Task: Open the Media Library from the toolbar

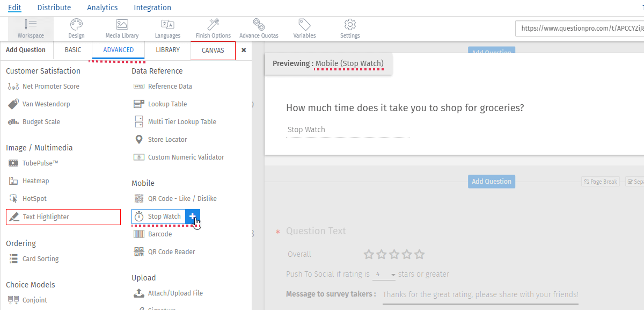Action: click(121, 28)
